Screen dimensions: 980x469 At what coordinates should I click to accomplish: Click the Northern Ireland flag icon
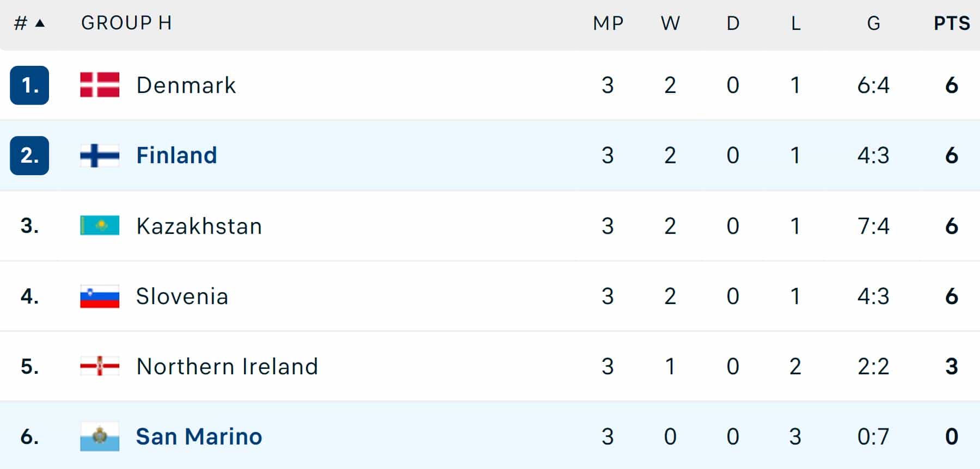coord(100,366)
